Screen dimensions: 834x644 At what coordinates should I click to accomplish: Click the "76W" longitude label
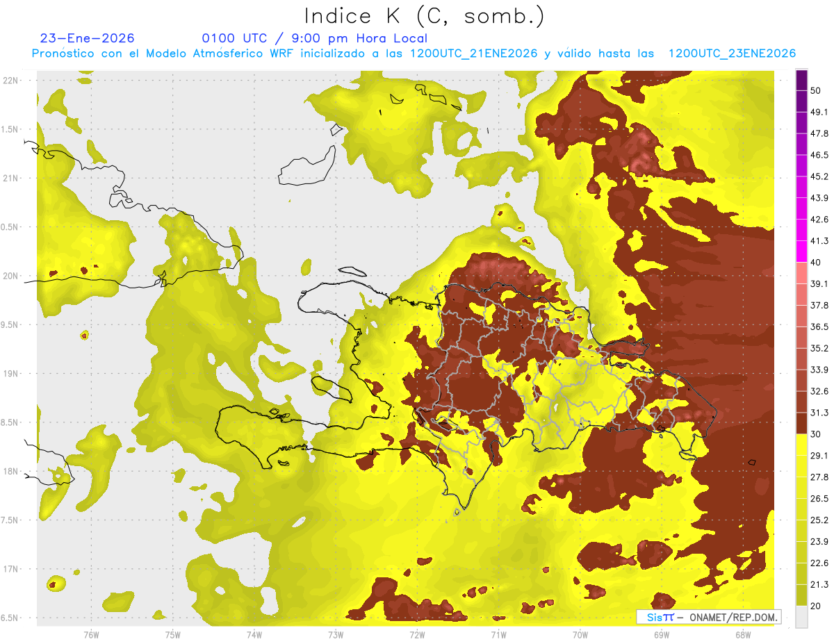91,634
